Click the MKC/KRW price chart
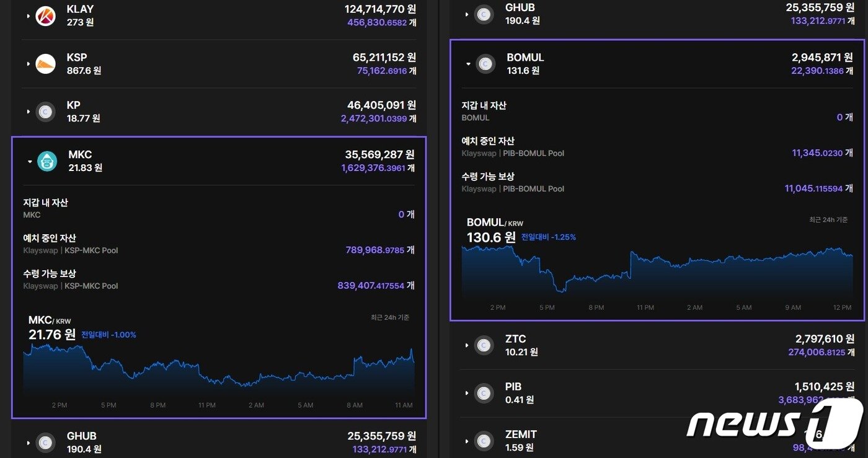Screen dimensions: 868x458 218,369
